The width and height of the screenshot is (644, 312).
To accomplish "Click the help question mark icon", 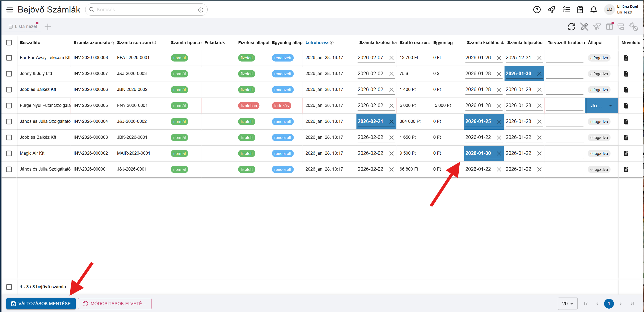I will [537, 10].
